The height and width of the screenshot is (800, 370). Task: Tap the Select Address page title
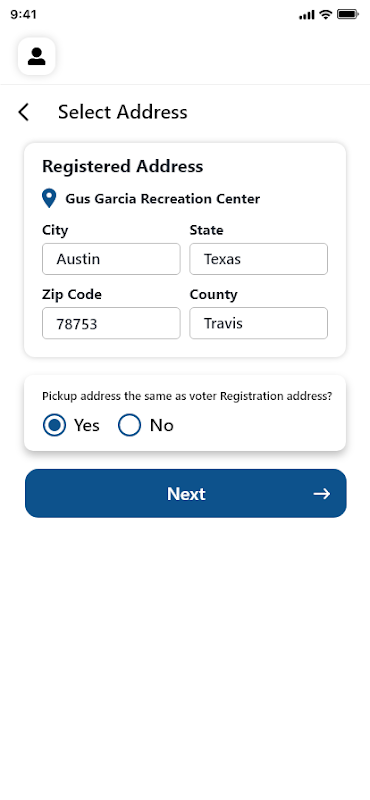click(122, 112)
